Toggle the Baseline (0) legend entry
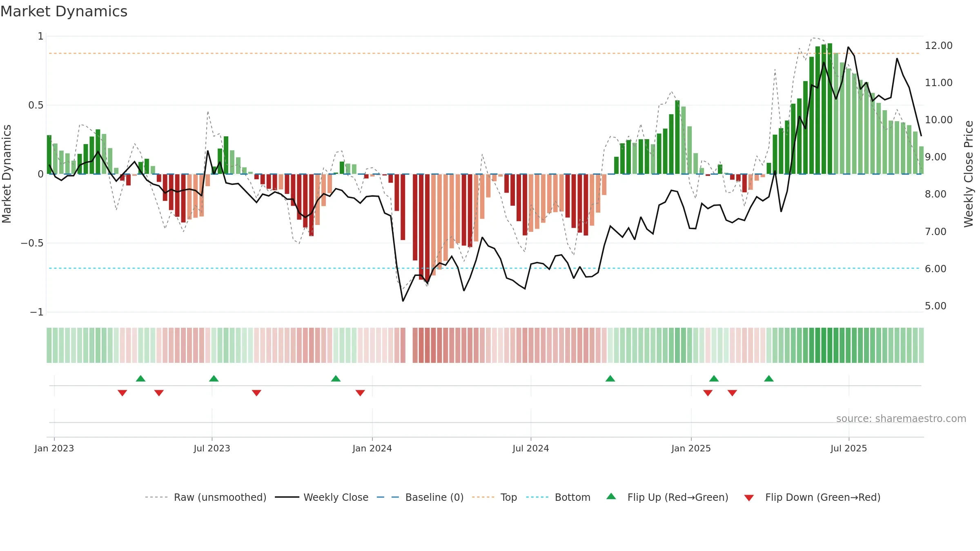This screenshot has height=551, width=980. click(420, 497)
